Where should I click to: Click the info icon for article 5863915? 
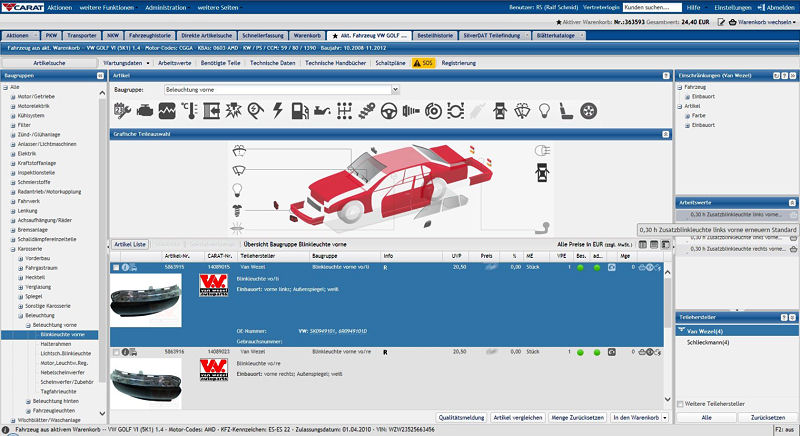click(125, 267)
